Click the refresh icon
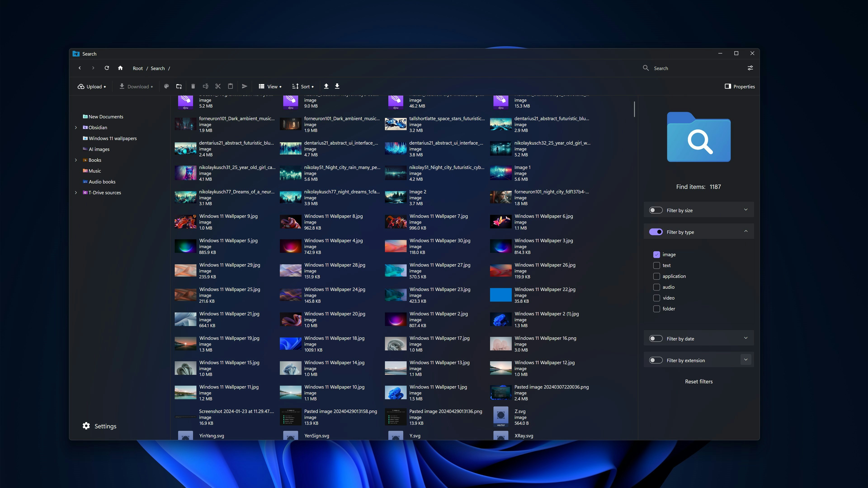Viewport: 868px width, 488px height. coord(107,68)
